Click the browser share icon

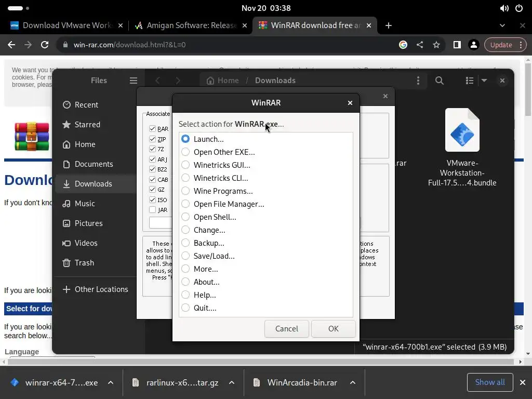(420, 45)
